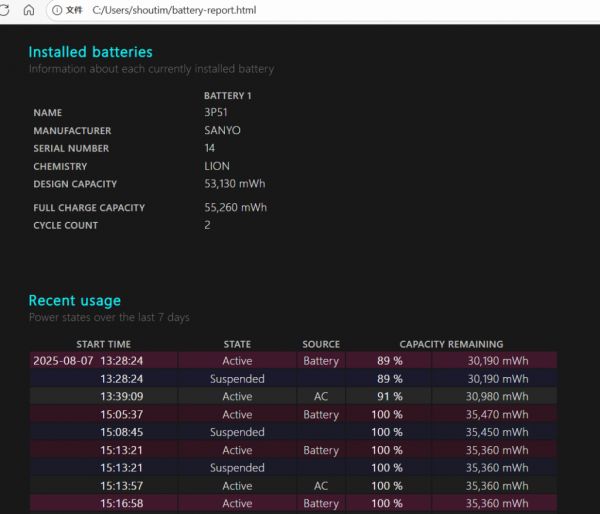Click the 55,260 mWh full charge value
Image resolution: width=600 pixels, height=514 pixels.
click(x=235, y=208)
